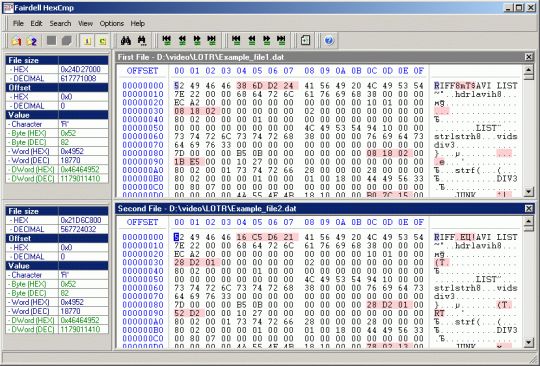Viewport: 540px width, 366px height.
Task: Open the Search menu
Action: click(60, 23)
